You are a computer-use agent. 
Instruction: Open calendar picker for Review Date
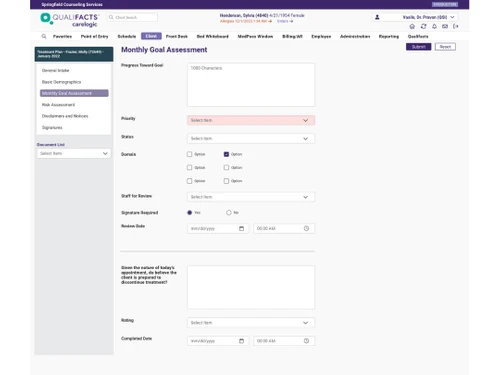click(x=242, y=228)
